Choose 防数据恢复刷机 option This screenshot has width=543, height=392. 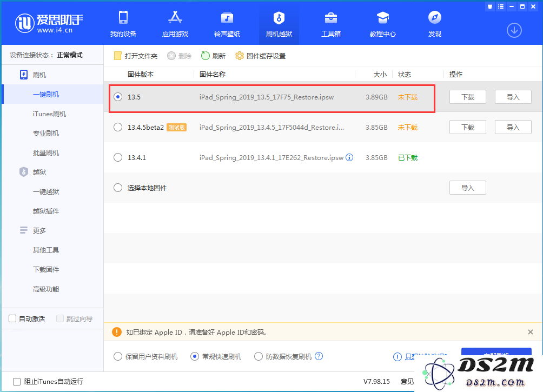[259, 356]
